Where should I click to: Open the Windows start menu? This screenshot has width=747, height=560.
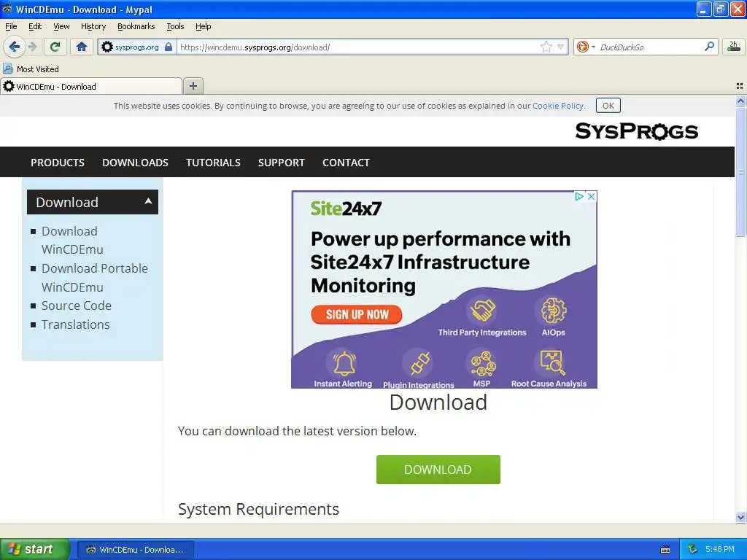34,550
